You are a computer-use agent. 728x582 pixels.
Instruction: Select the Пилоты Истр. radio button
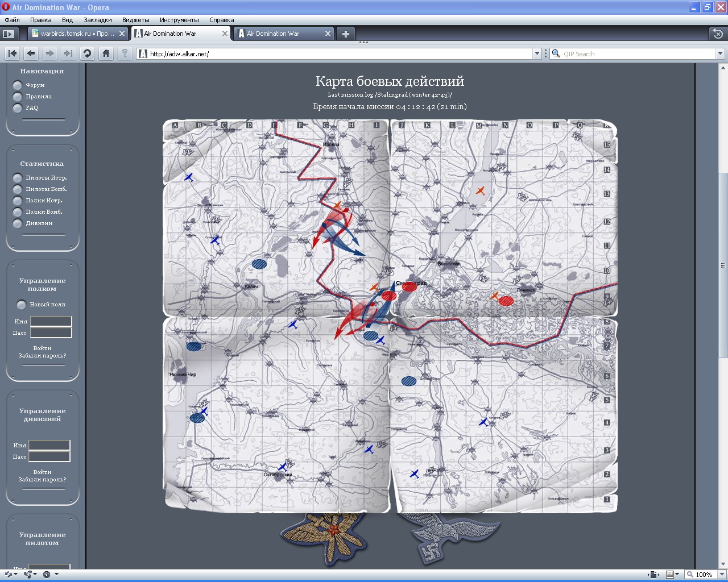(x=18, y=178)
